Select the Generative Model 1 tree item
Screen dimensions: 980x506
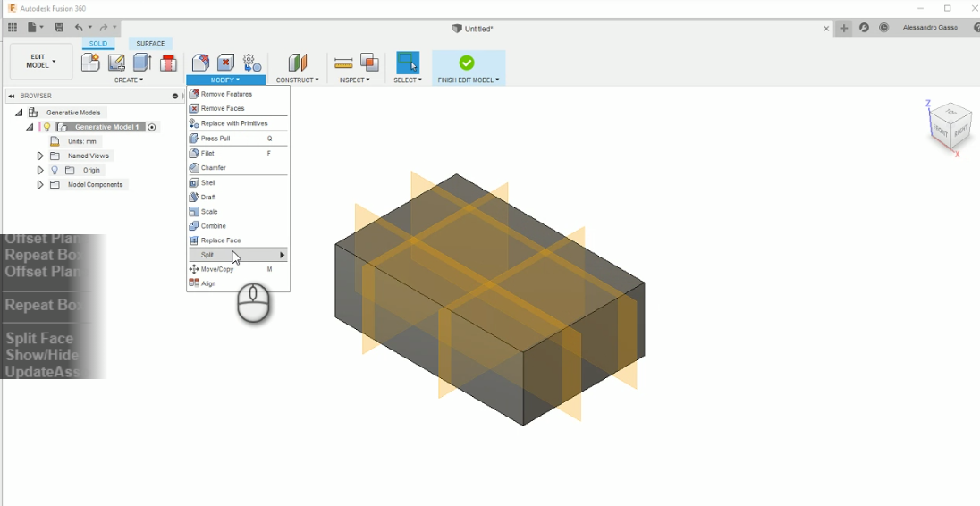tap(107, 127)
